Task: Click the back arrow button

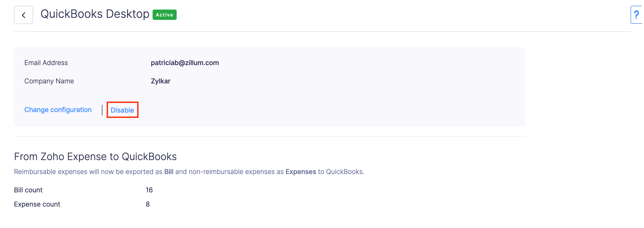Action: (x=24, y=15)
